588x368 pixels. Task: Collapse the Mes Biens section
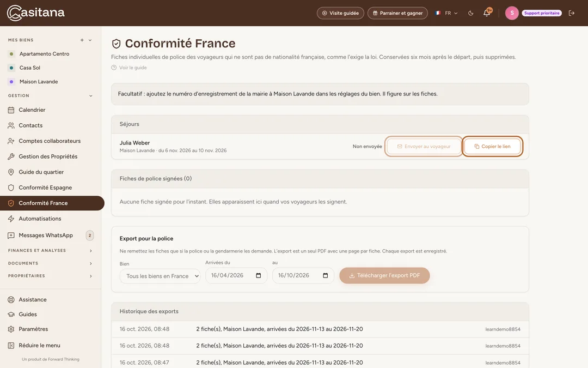(90, 40)
